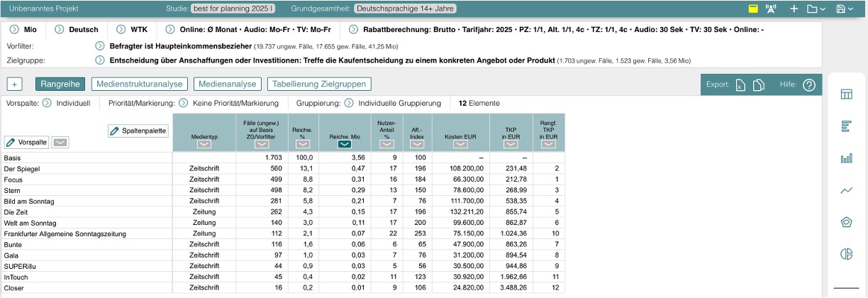The width and height of the screenshot is (868, 298).
Task: Open Rangf. TKP column dropdown
Action: (548, 144)
